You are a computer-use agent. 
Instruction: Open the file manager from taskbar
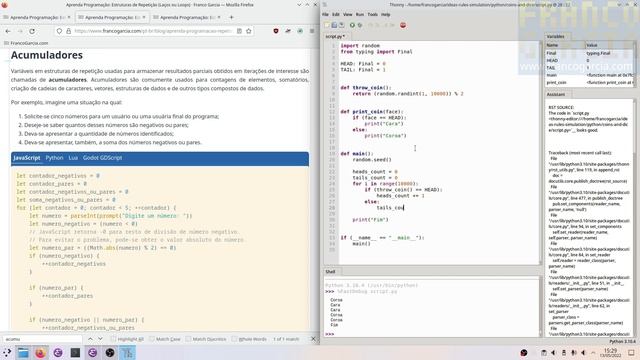click(23, 353)
